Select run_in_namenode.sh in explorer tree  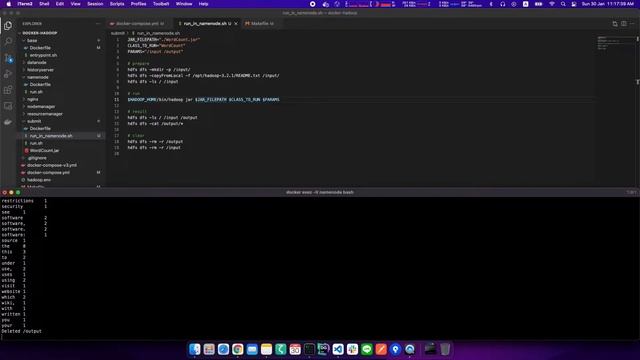tap(51, 136)
